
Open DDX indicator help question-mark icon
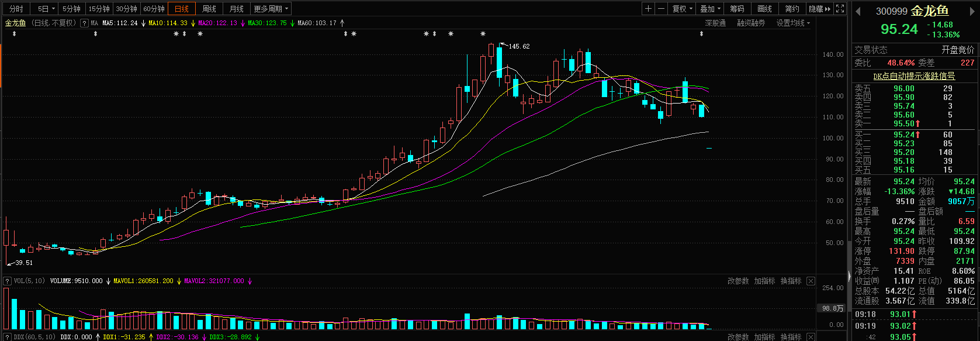click(7, 337)
